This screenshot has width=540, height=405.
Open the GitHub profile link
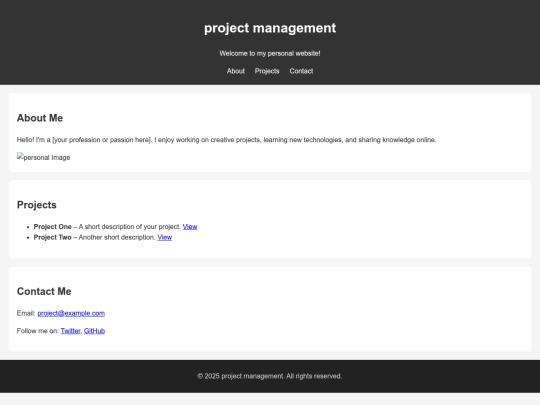click(x=94, y=331)
